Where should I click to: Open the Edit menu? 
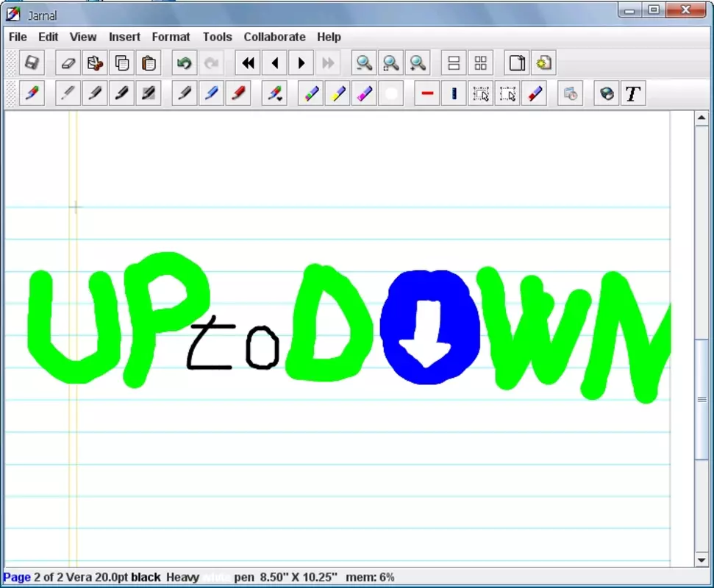pyautogui.click(x=49, y=37)
